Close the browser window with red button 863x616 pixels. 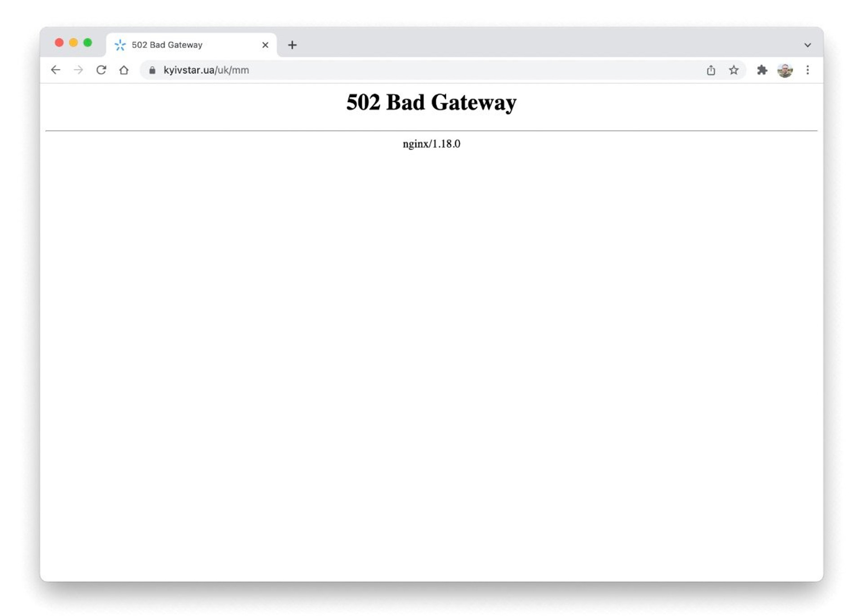[x=59, y=43]
